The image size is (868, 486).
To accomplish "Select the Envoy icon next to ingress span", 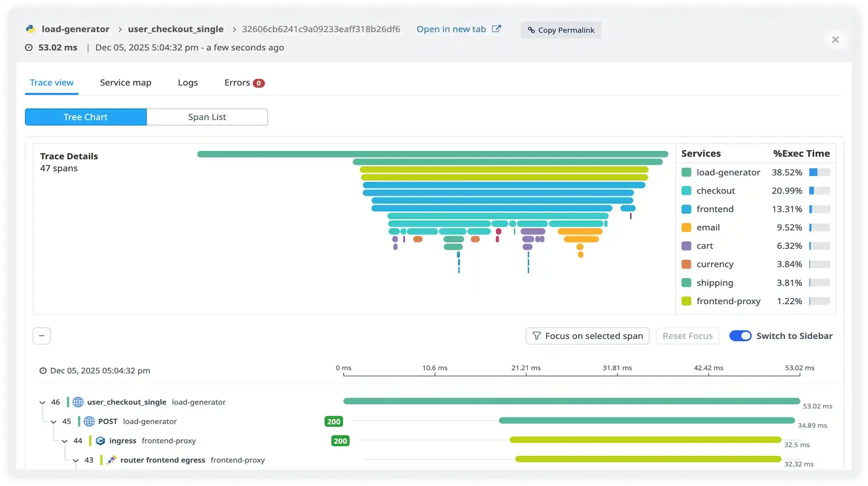I will point(100,441).
